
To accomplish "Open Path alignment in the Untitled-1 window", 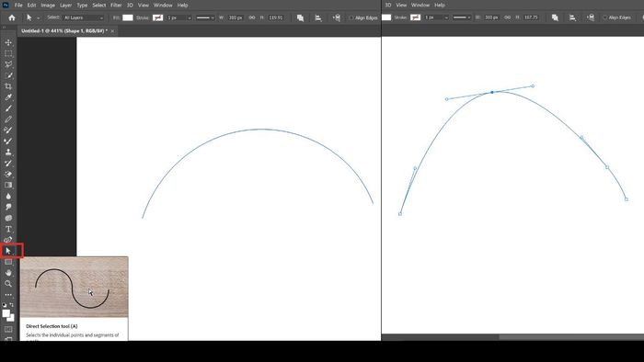I will click(318, 17).
